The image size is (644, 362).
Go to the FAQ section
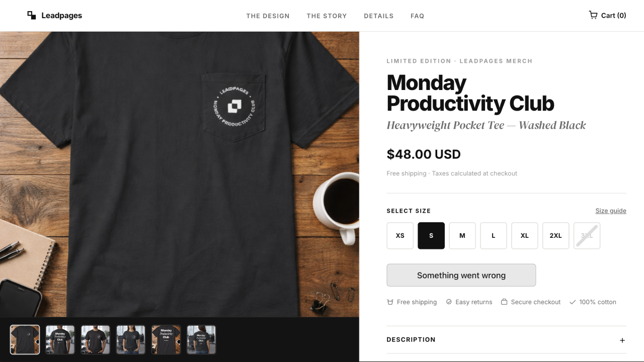point(417,16)
